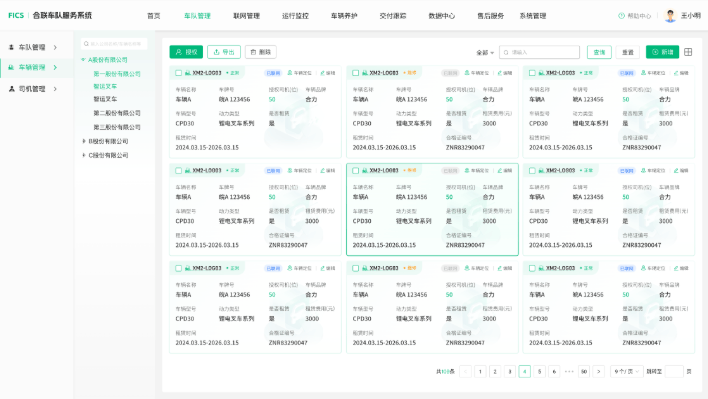Click 车辆定位 on the third card, top row

point(653,73)
